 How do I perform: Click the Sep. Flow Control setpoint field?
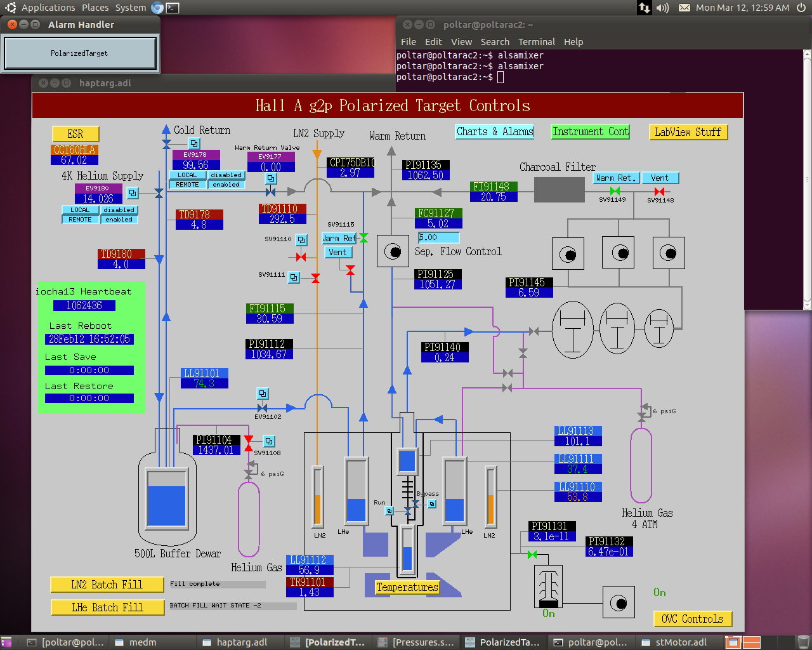click(439, 237)
